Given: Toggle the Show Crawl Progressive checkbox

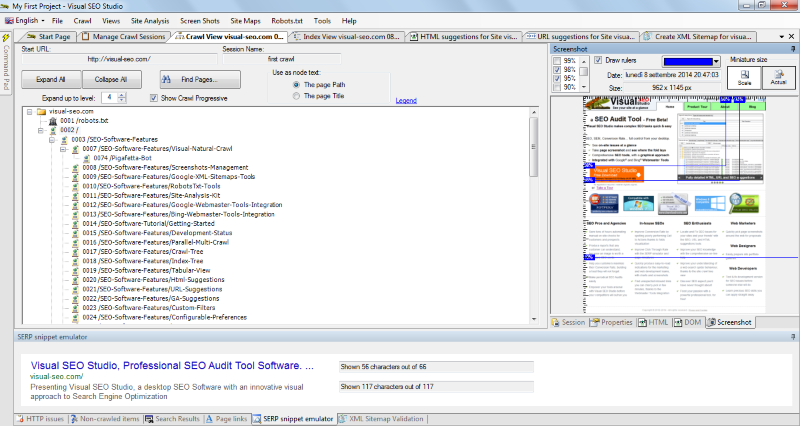Looking at the screenshot, I should [154, 98].
